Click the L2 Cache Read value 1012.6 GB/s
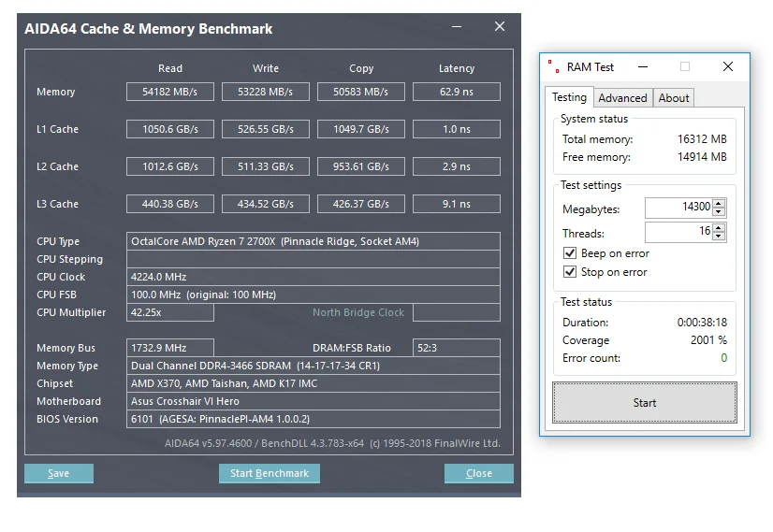 tap(170, 166)
